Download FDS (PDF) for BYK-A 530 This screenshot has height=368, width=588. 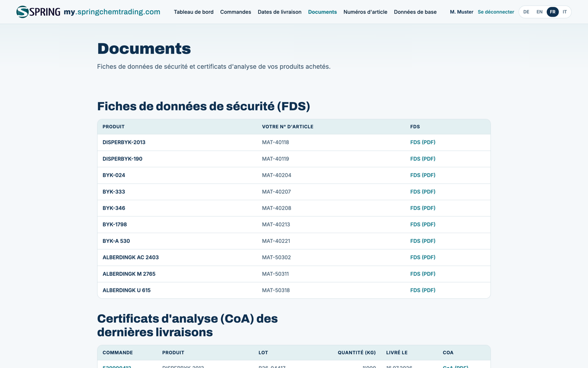coord(423,241)
